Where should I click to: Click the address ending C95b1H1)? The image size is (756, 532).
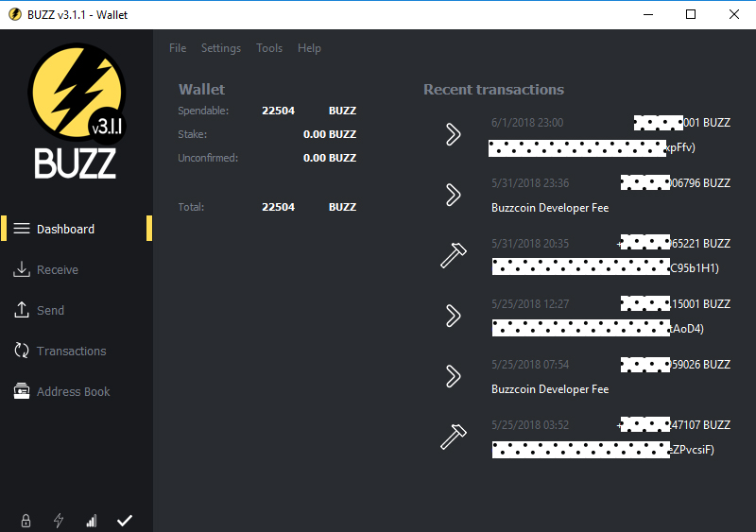coord(605,267)
